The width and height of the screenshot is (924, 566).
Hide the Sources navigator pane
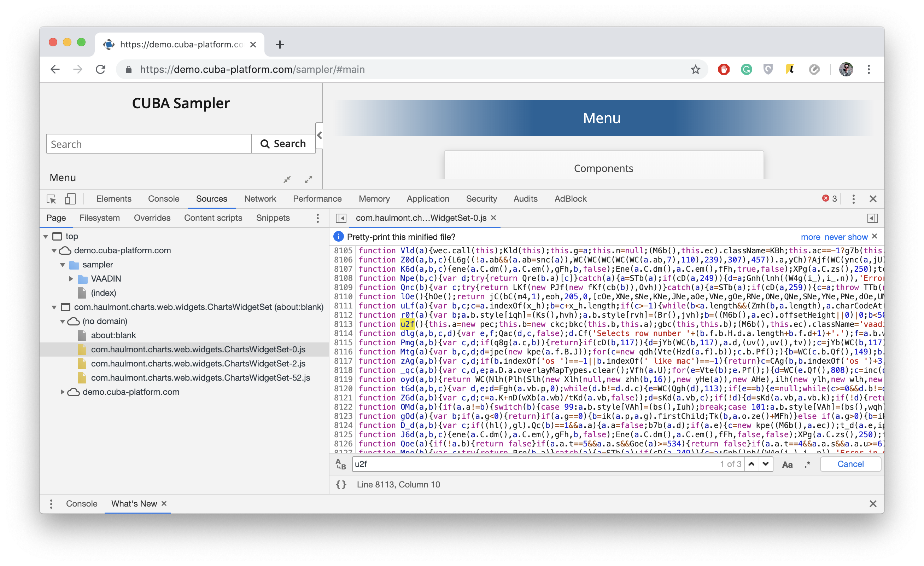coord(341,218)
